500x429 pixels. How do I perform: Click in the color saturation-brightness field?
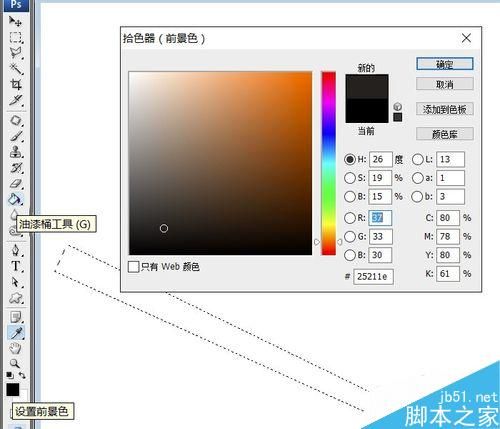(220, 163)
